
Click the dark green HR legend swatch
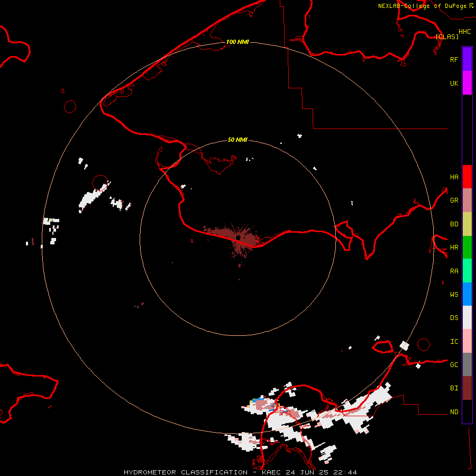click(x=467, y=248)
